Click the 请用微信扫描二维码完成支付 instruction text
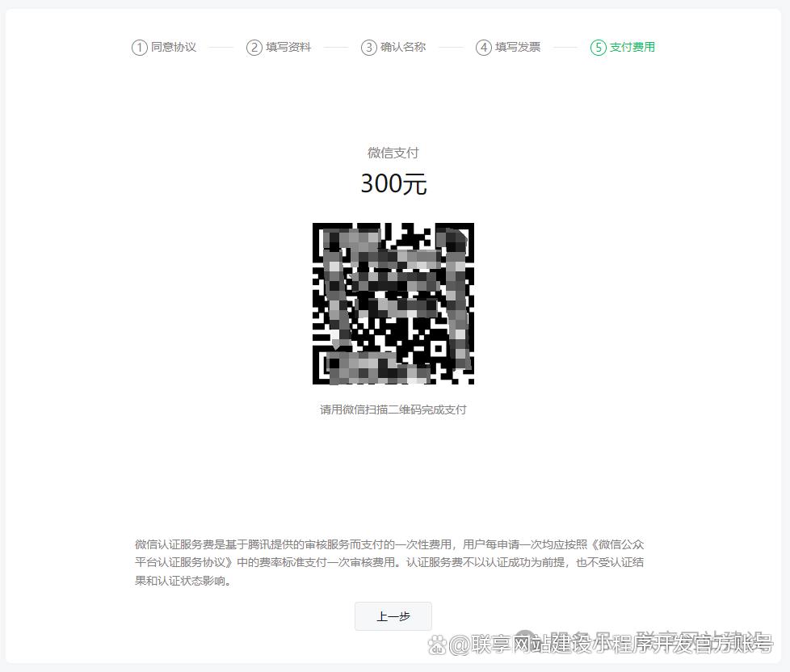790x672 pixels. click(x=393, y=409)
